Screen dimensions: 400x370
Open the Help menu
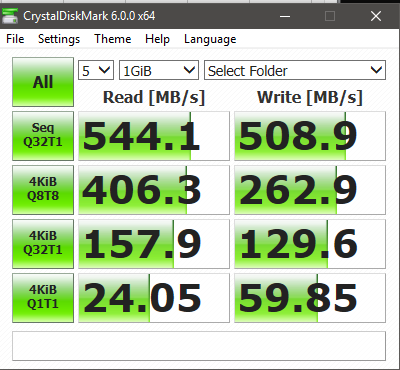click(x=157, y=39)
